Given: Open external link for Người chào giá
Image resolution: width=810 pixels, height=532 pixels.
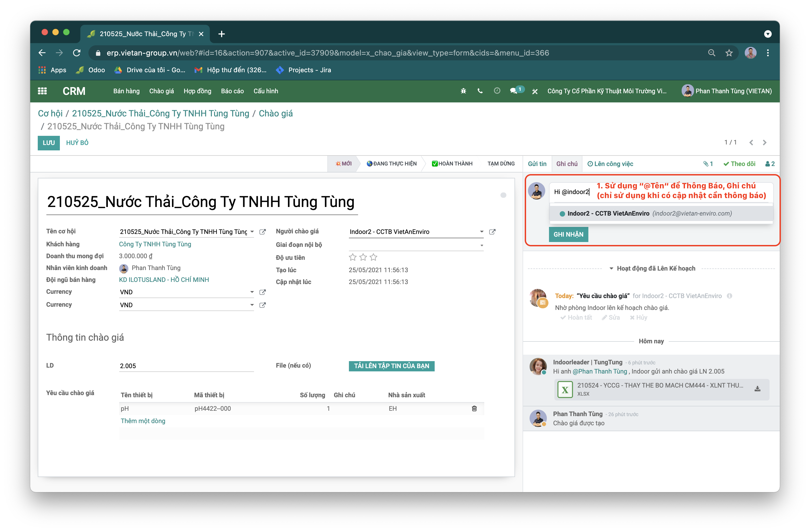Looking at the screenshot, I should [x=492, y=232].
